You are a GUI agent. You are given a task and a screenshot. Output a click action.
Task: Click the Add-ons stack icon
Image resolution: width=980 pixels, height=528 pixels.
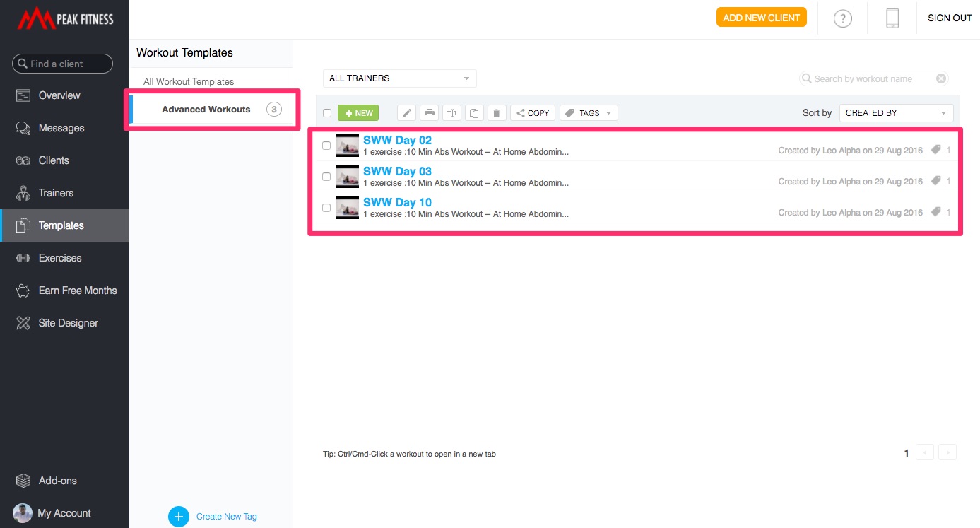(23, 481)
